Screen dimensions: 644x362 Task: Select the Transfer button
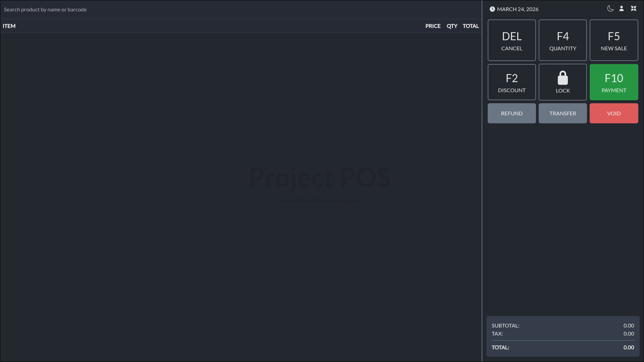click(x=562, y=113)
